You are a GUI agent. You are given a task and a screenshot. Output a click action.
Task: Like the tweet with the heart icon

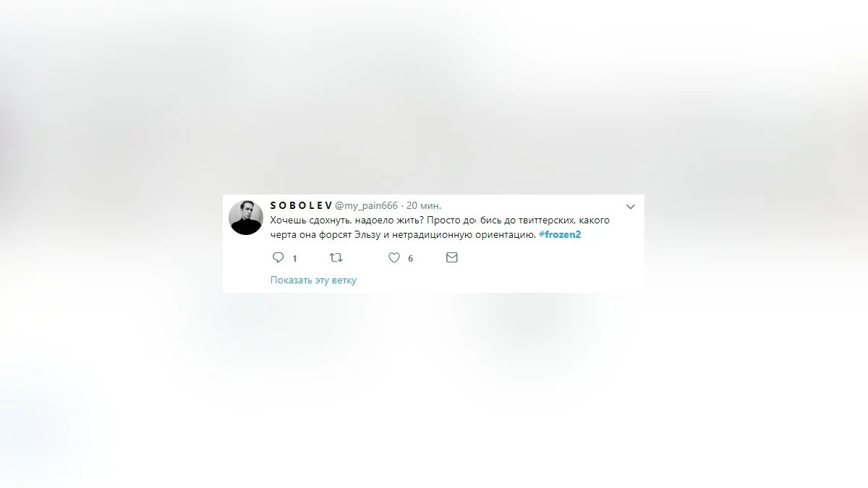(x=394, y=257)
